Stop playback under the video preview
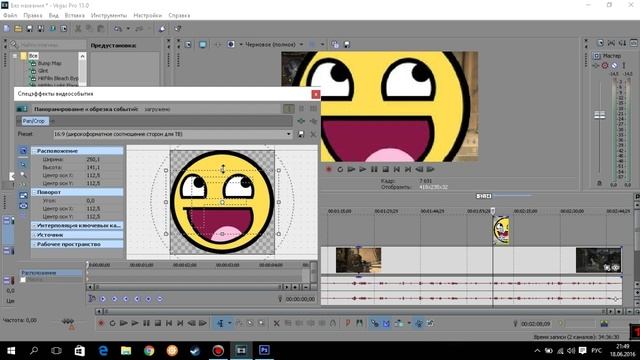 click(x=385, y=169)
